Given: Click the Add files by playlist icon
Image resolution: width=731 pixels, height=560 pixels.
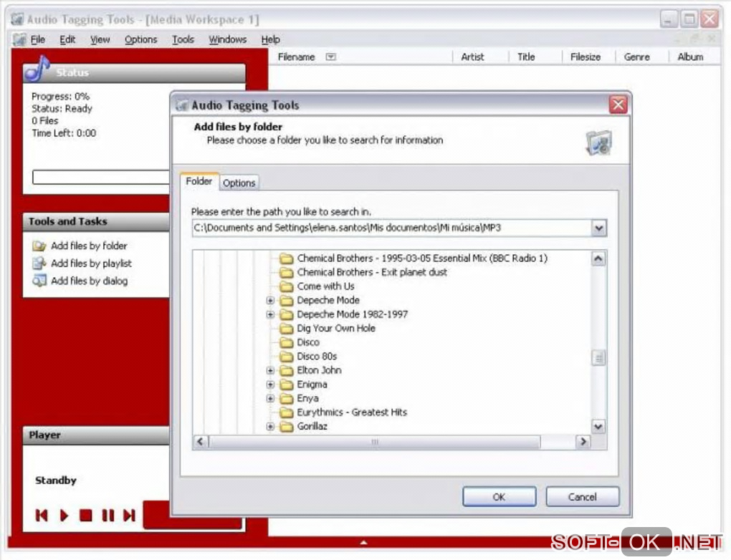Looking at the screenshot, I should [x=39, y=264].
